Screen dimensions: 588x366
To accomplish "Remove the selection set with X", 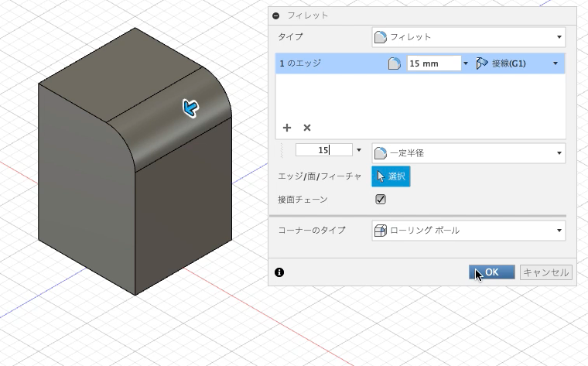I will point(307,128).
